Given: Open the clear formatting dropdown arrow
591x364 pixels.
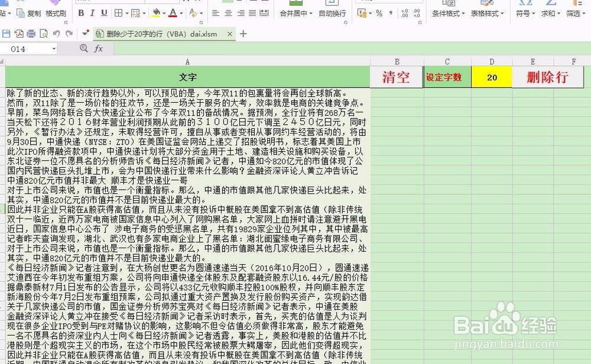Looking at the screenshot, I should tap(201, 14).
